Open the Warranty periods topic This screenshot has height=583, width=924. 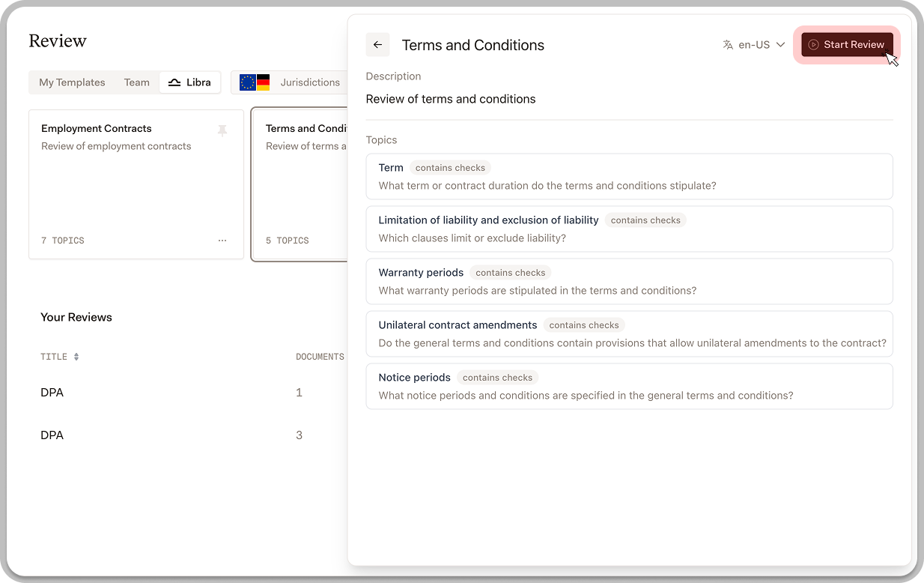(629, 282)
